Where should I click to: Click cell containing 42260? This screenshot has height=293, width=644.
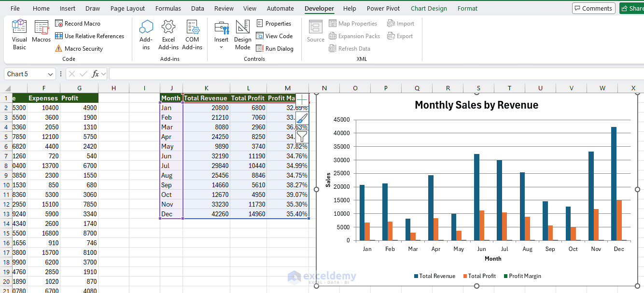pyautogui.click(x=207, y=214)
